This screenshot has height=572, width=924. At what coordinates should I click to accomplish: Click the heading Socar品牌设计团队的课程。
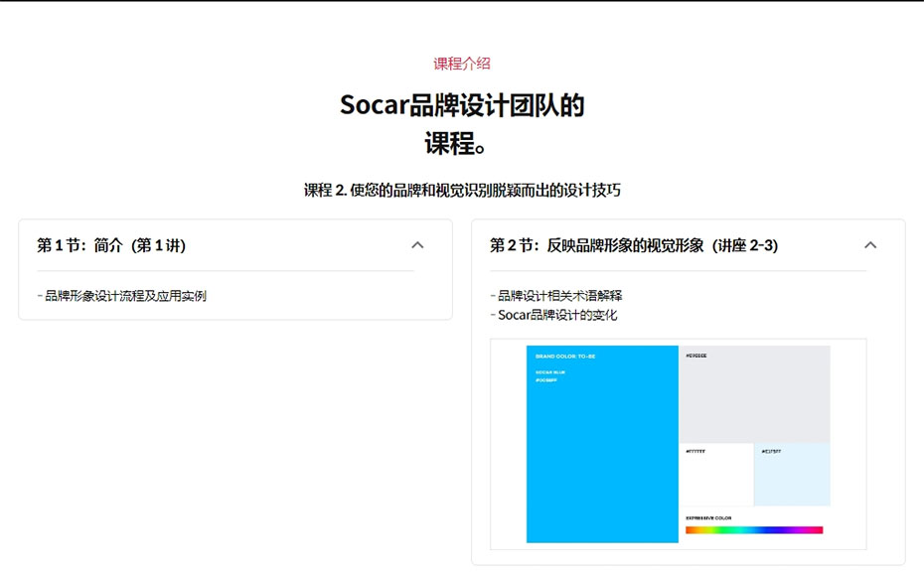click(462, 124)
